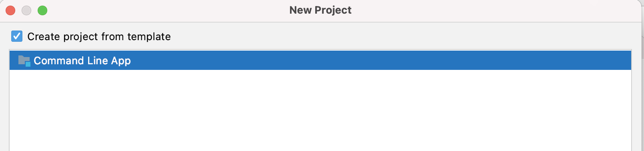
Task: Click the title bar left of New Project
Action: click(x=168, y=10)
